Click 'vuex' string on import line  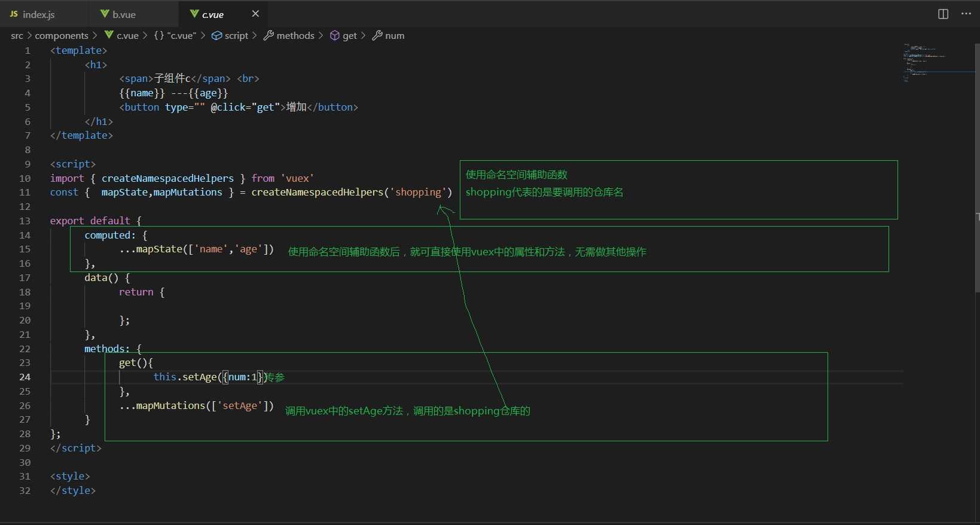click(297, 178)
